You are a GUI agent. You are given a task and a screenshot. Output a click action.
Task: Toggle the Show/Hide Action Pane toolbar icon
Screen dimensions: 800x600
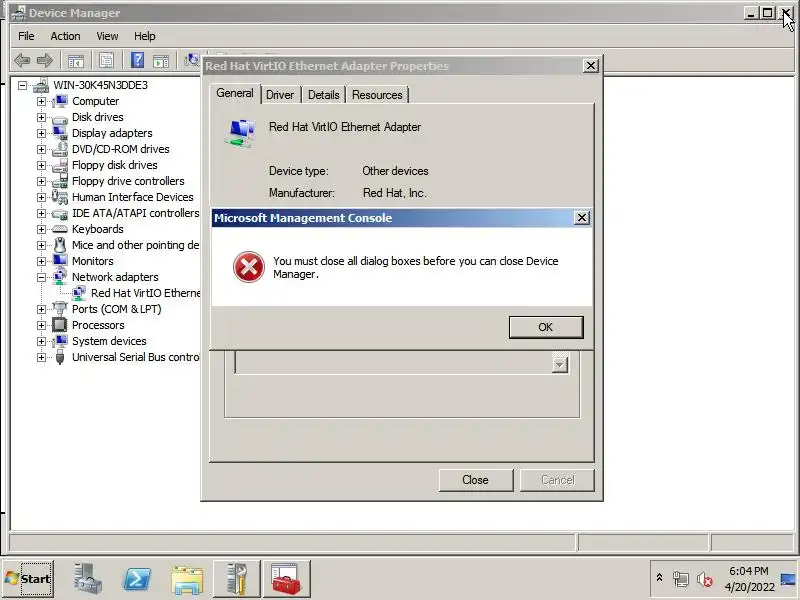tap(161, 61)
